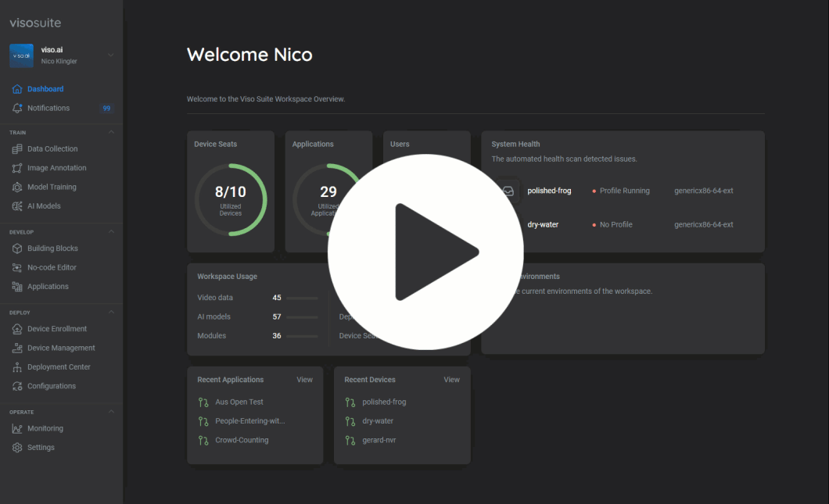Viewport: 829px width, 504px height.
Task: Go to Data Collection
Action: pyautogui.click(x=52, y=149)
